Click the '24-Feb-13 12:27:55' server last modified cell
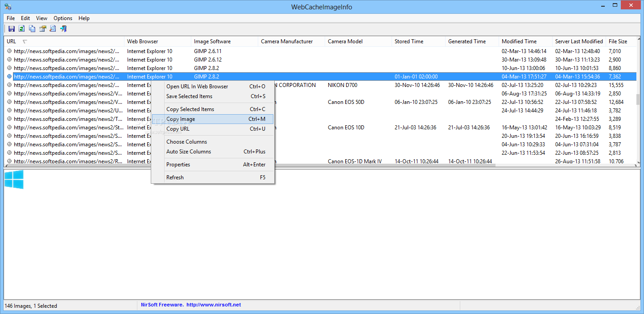 [x=577, y=119]
